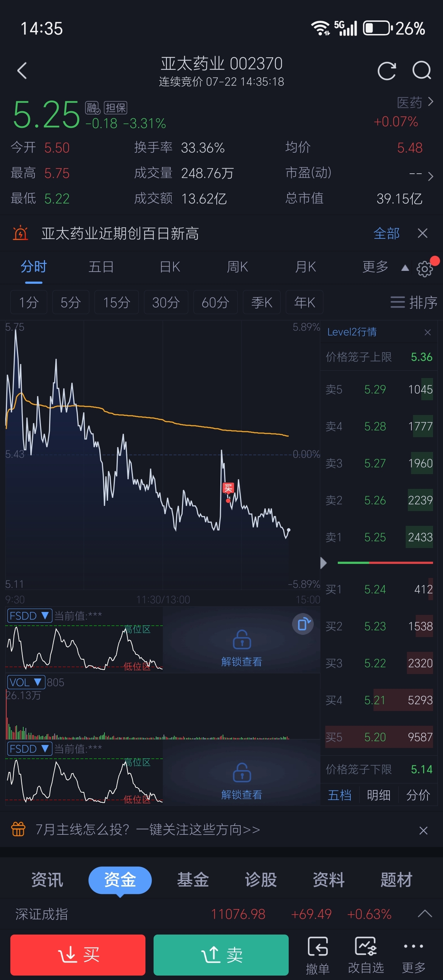443x980 pixels.
Task: Expand the 更多 chart period dropdown
Action: click(385, 267)
